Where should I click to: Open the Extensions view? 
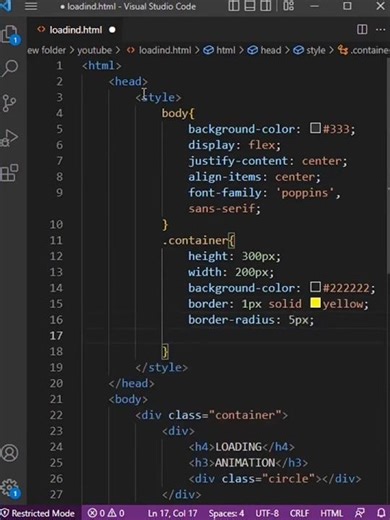pos(9,173)
